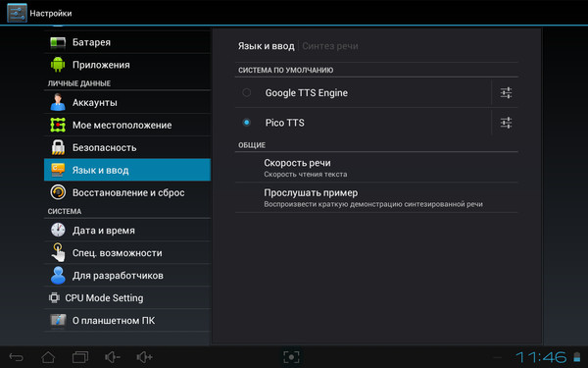
Task: Tap the Для разработчиков blue person icon
Action: (58, 275)
